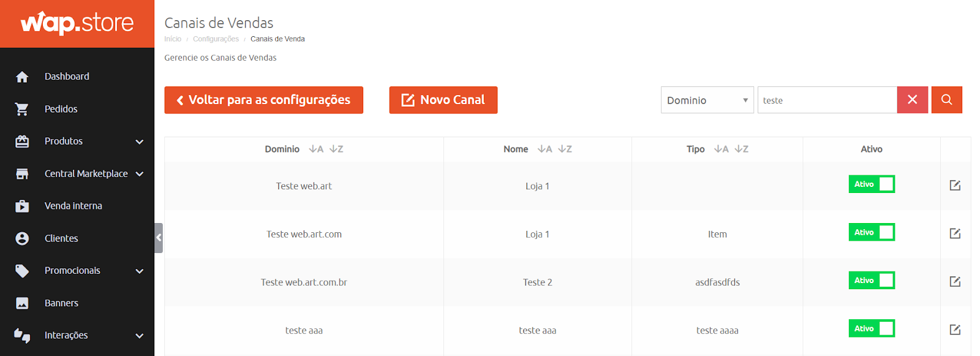Toggle Ativo switch for Teste web.art

click(x=872, y=184)
